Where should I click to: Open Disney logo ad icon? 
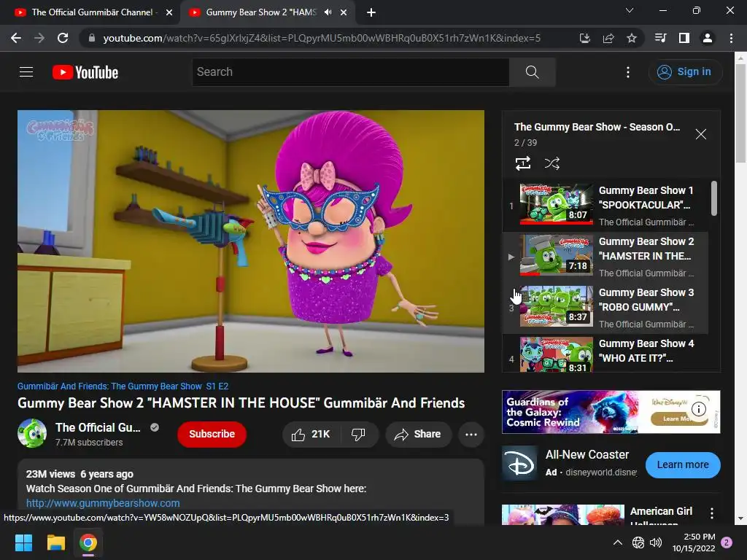tap(519, 464)
